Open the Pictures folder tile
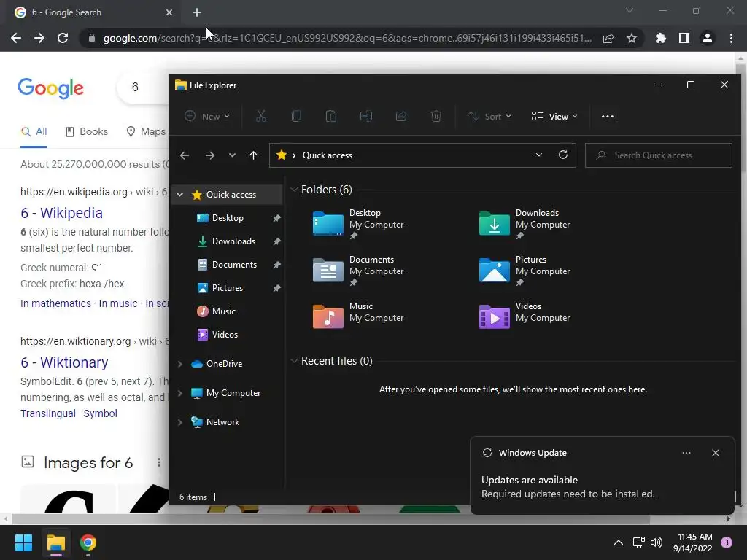Screen dimensions: 747x560 (x=525, y=271)
